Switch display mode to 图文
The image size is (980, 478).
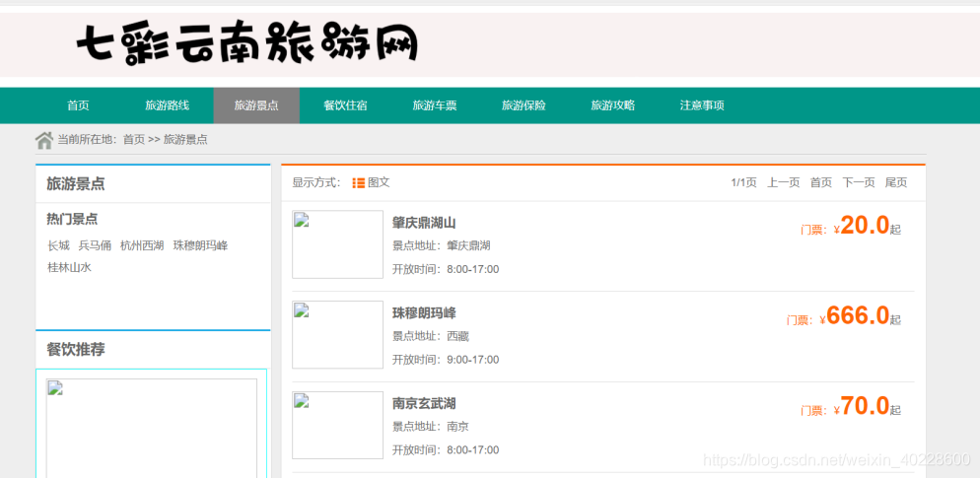pos(379,182)
